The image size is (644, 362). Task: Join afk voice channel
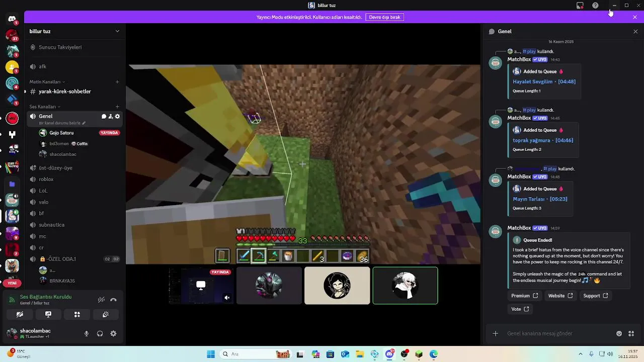coord(75,66)
